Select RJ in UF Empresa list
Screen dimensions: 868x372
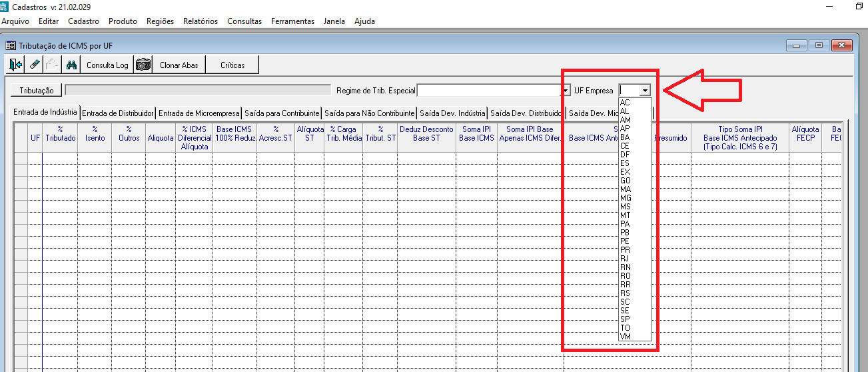(x=635, y=259)
